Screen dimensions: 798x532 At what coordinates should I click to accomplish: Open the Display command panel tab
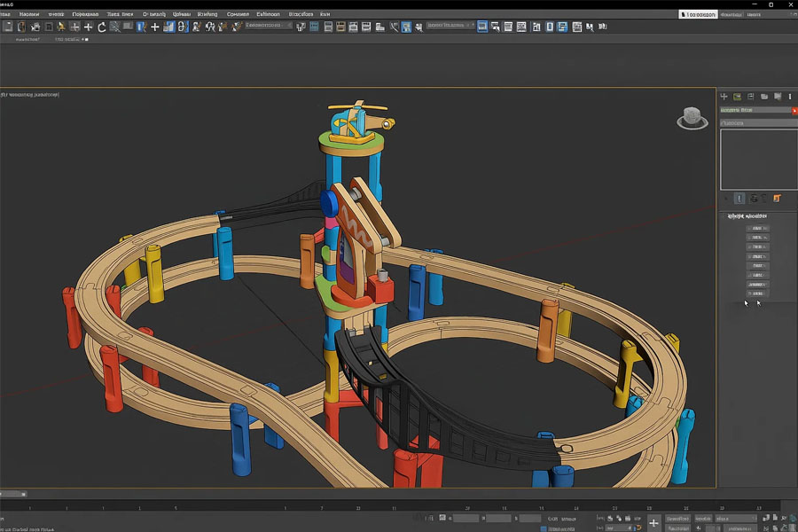[778, 96]
